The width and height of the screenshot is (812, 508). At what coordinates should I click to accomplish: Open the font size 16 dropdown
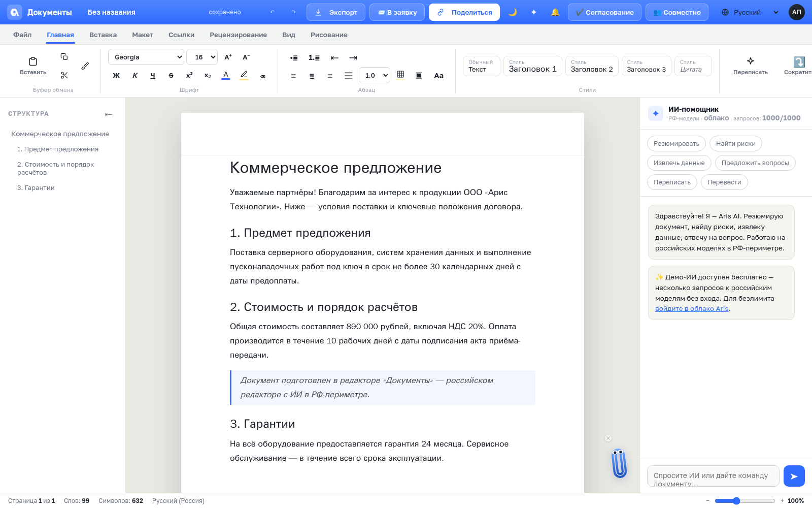(202, 57)
